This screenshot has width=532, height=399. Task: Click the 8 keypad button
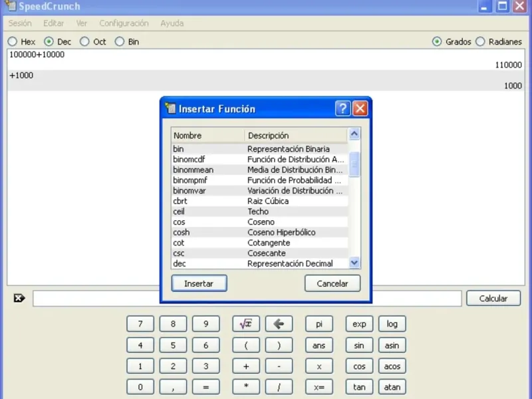pyautogui.click(x=173, y=324)
